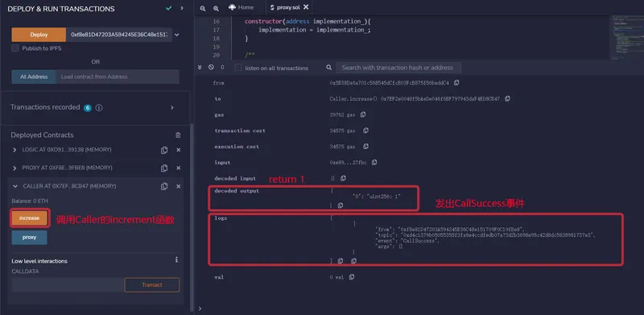Copy the LOGIC contract address

[164, 150]
